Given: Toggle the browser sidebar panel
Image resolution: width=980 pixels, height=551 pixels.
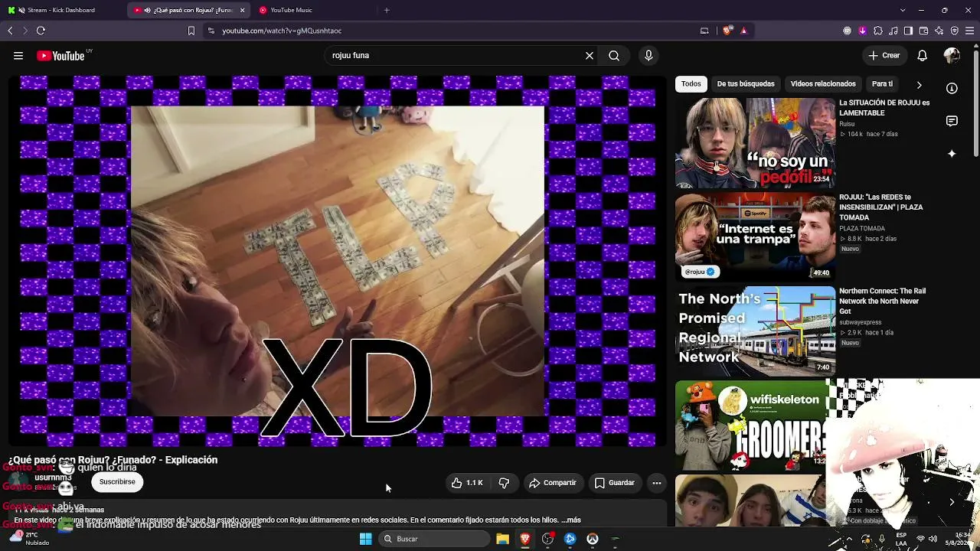Looking at the screenshot, I should [x=908, y=31].
